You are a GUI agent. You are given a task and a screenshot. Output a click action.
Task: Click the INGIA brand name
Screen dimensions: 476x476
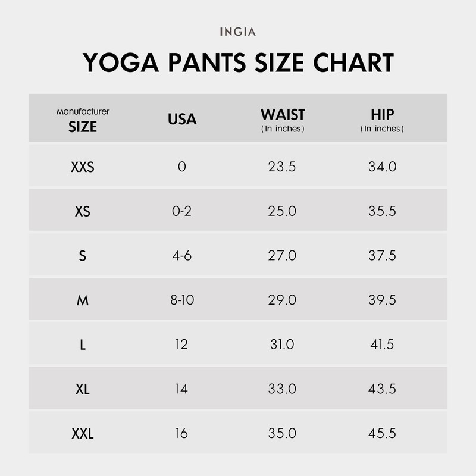(x=238, y=32)
